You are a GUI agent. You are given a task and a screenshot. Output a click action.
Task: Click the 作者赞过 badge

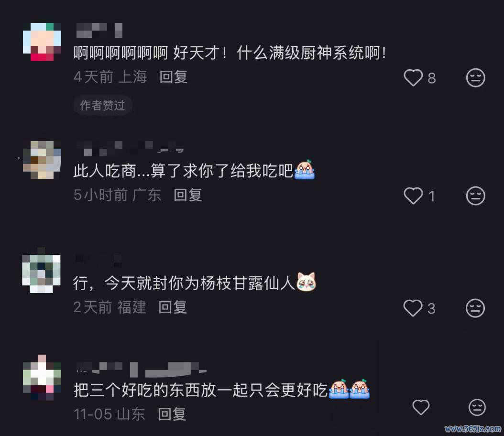point(103,105)
